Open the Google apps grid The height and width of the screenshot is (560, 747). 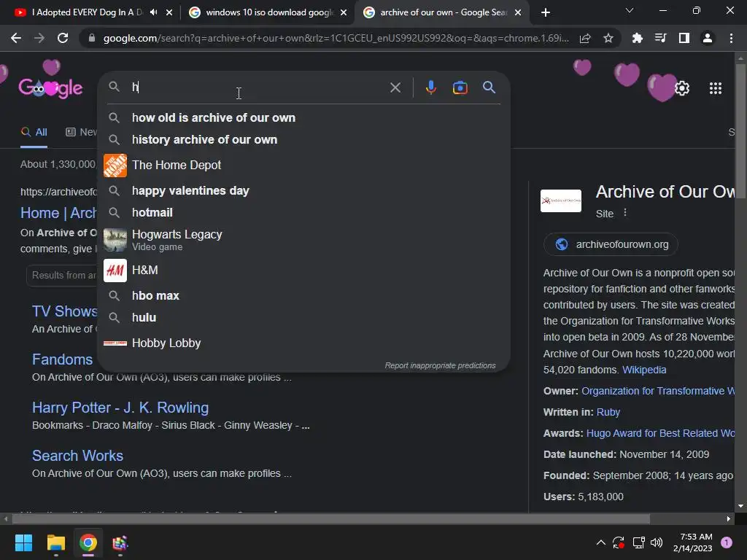[x=716, y=88]
